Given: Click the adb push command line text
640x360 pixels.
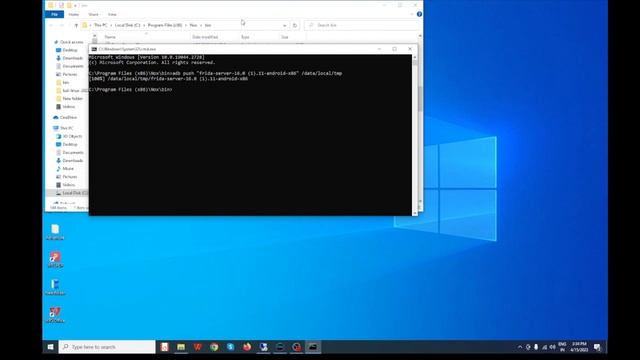Looking at the screenshot, I should pos(216,73).
